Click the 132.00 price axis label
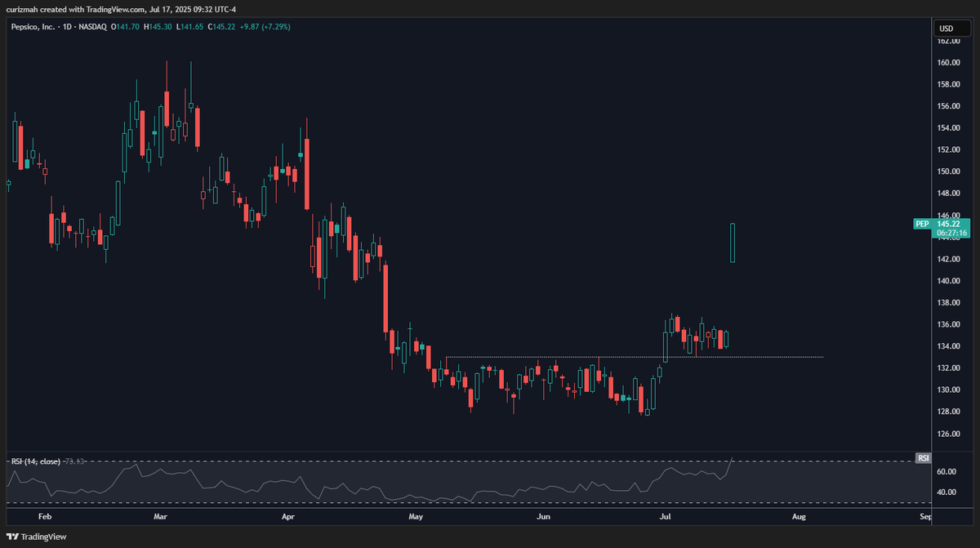This screenshot has width=980, height=548. [x=948, y=368]
